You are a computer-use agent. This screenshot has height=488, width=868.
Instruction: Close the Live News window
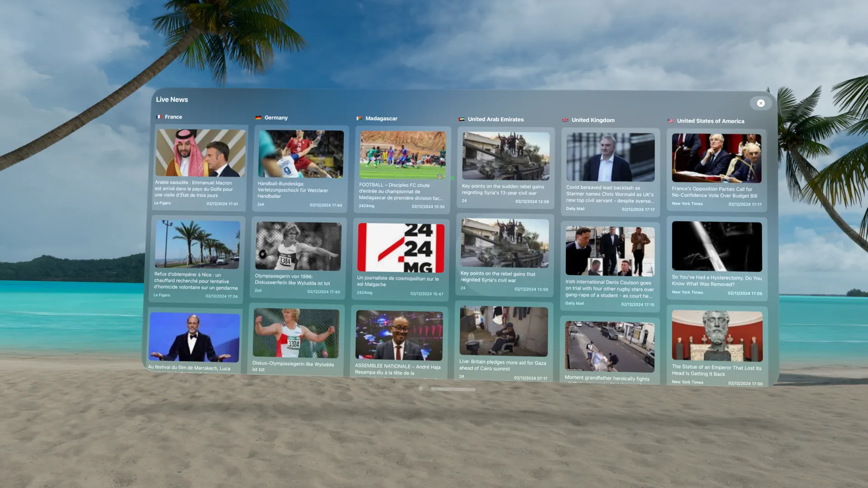pos(761,103)
